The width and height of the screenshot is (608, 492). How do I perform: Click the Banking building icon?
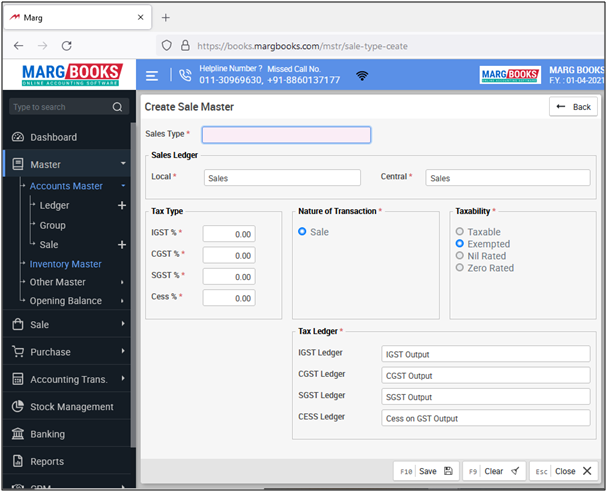click(x=18, y=433)
